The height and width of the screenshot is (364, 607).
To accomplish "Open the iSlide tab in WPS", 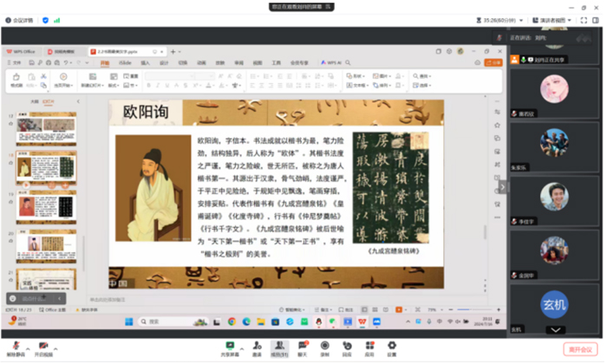I will (125, 62).
